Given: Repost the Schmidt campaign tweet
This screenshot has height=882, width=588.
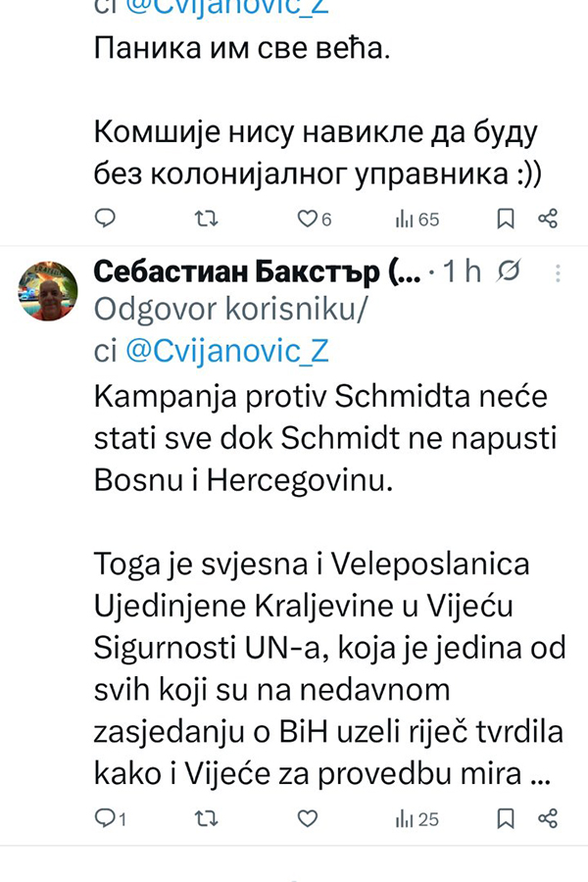Looking at the screenshot, I should point(207,818).
